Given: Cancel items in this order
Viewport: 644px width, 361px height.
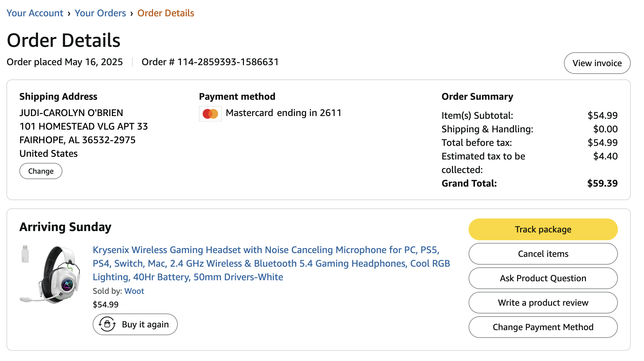Looking at the screenshot, I should [x=543, y=254].
